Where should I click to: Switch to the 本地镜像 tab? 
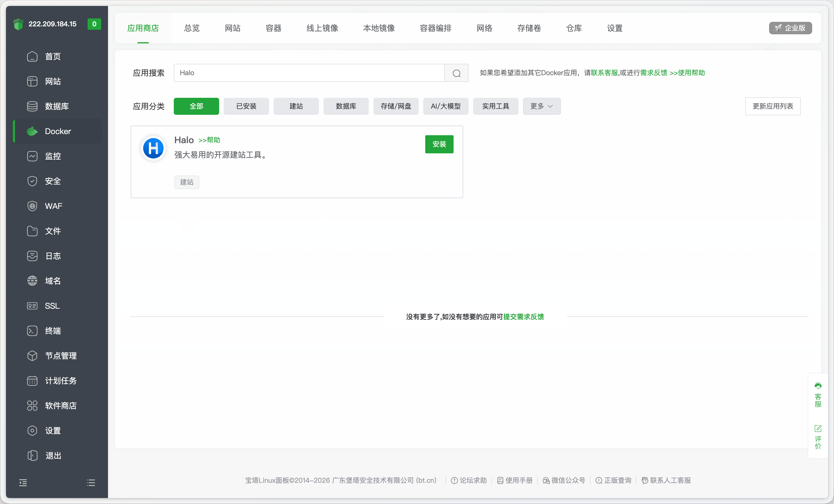click(x=379, y=28)
